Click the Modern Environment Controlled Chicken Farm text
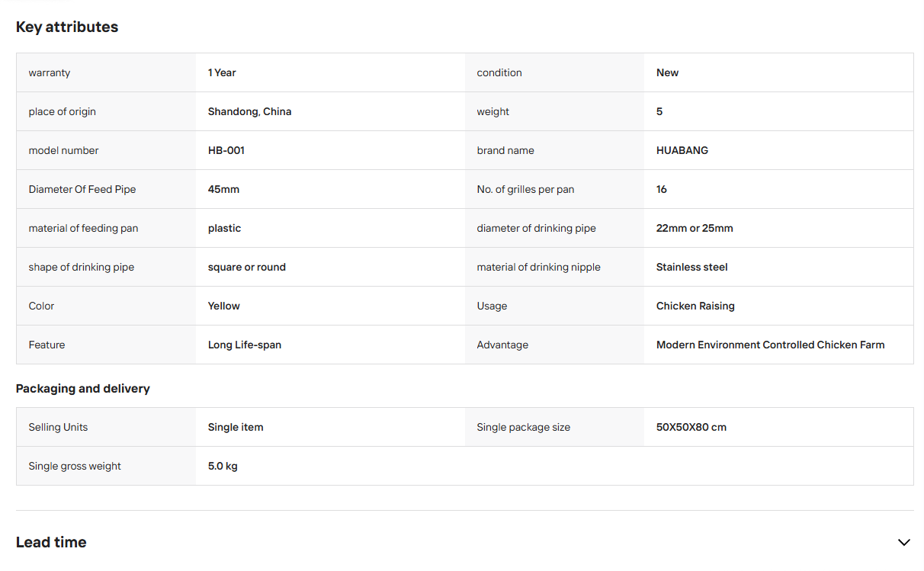Viewport: 924px width, 571px height. tap(771, 345)
